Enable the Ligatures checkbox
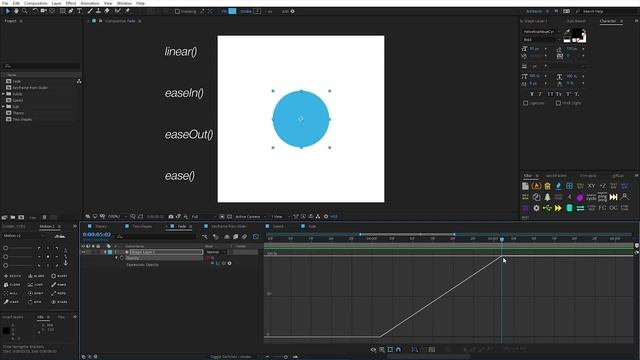Image resolution: width=640 pixels, height=360 pixels. point(526,103)
